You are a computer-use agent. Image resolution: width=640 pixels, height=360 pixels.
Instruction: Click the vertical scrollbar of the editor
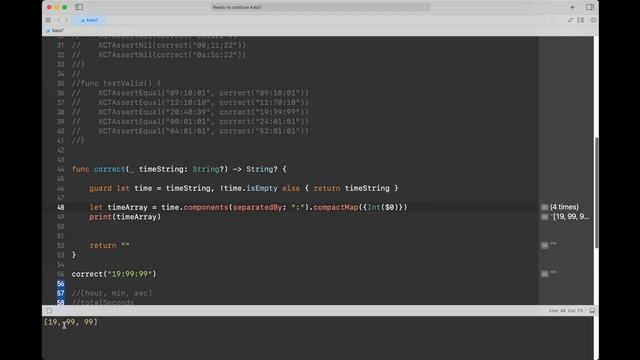596,192
